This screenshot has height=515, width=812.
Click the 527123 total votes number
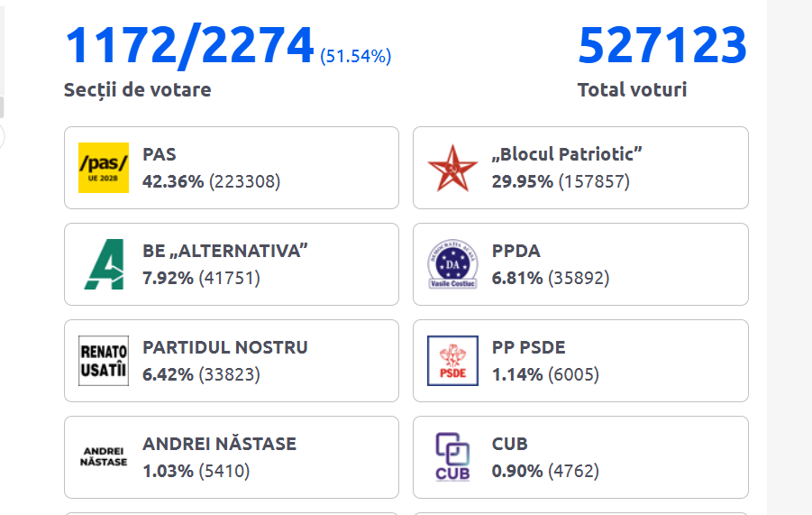[x=662, y=45]
